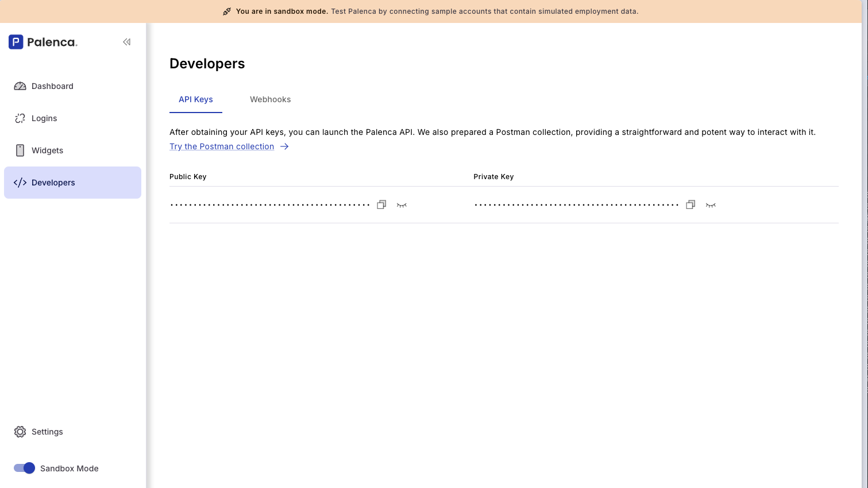Click the masked Private Key value
Screen dimensions: 868x488
[x=577, y=205]
